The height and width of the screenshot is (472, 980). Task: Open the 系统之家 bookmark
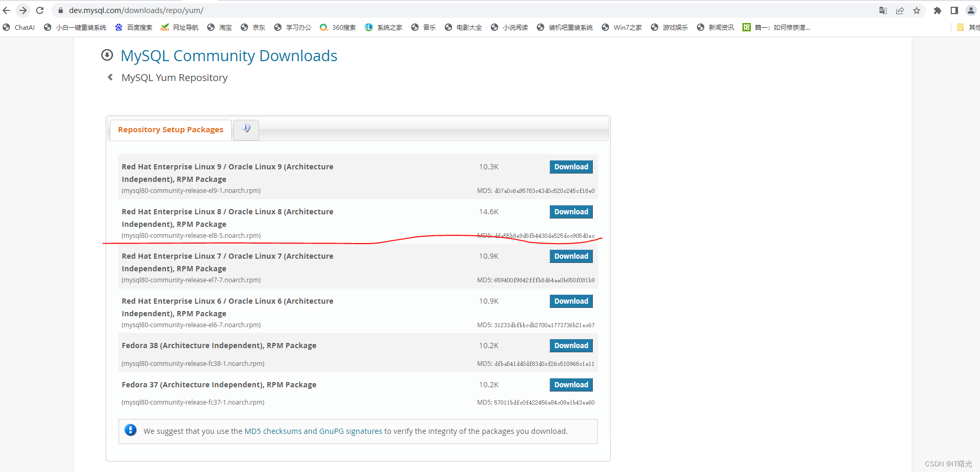384,27
